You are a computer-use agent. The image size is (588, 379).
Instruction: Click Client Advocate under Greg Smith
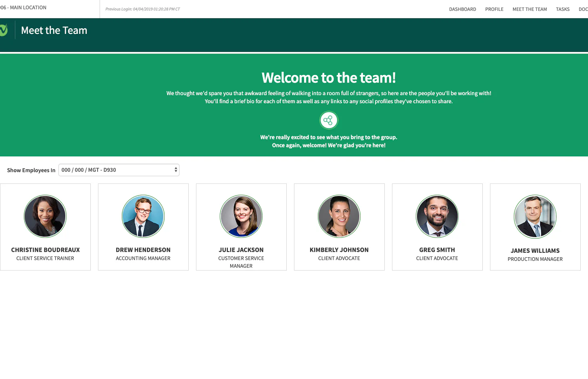coord(437,258)
